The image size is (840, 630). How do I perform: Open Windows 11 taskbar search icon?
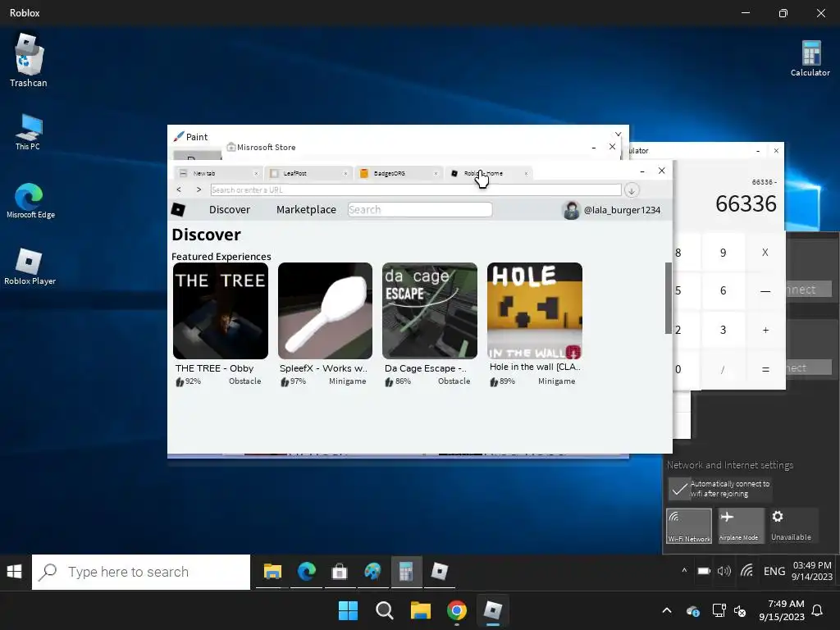point(384,610)
